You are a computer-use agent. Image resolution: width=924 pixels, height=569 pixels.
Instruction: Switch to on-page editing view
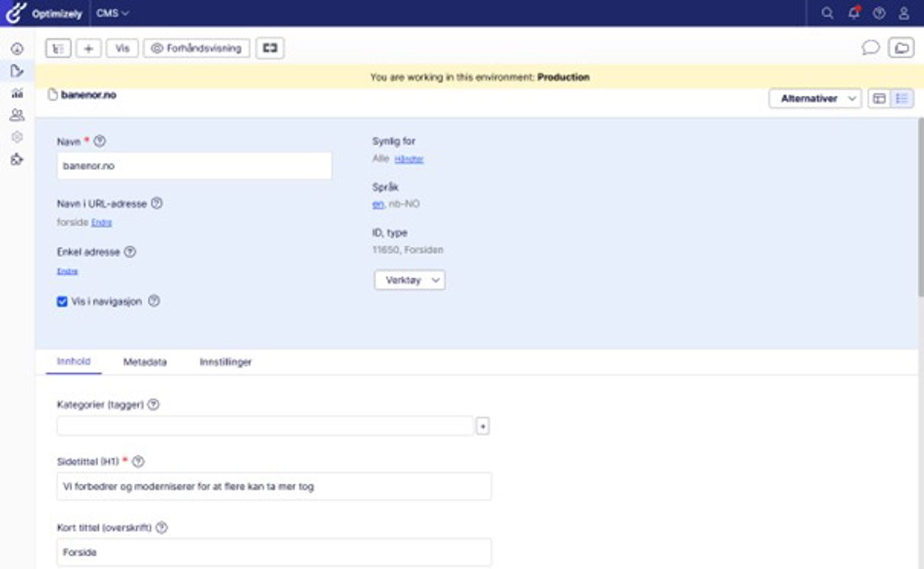(879, 99)
